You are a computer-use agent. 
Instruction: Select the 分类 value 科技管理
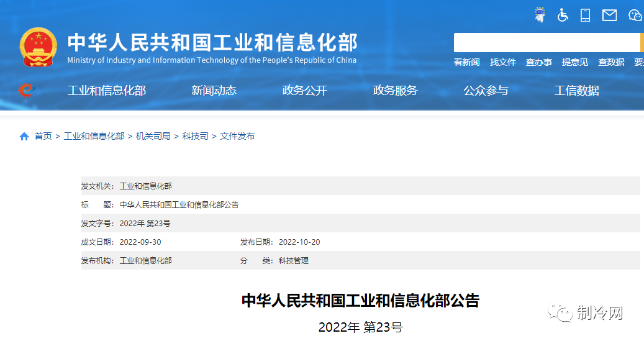click(x=294, y=260)
